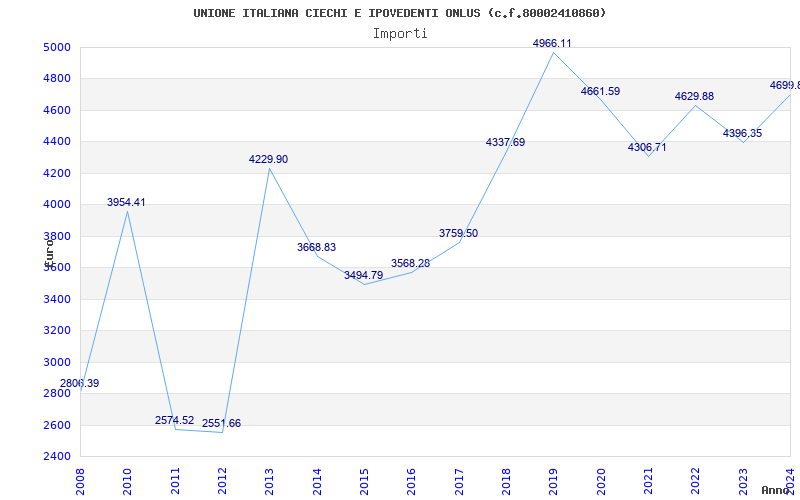Image resolution: width=800 pixels, height=500 pixels.
Task: Click x-axis year label 2015
Action: [364, 481]
